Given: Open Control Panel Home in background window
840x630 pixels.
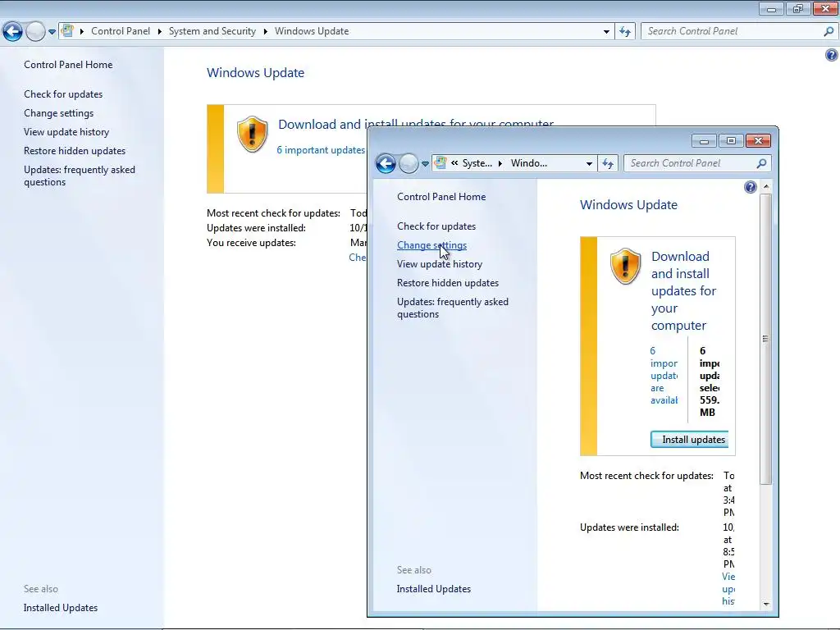Looking at the screenshot, I should (68, 64).
